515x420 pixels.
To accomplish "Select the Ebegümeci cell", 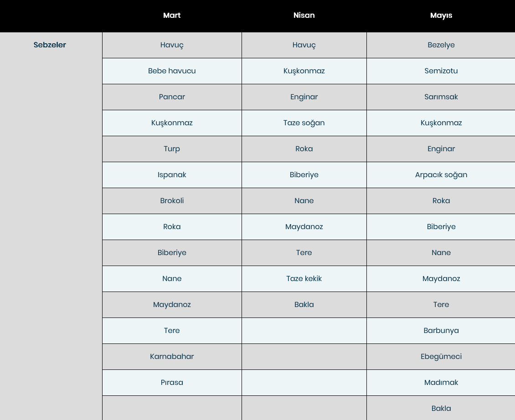I will [x=441, y=356].
